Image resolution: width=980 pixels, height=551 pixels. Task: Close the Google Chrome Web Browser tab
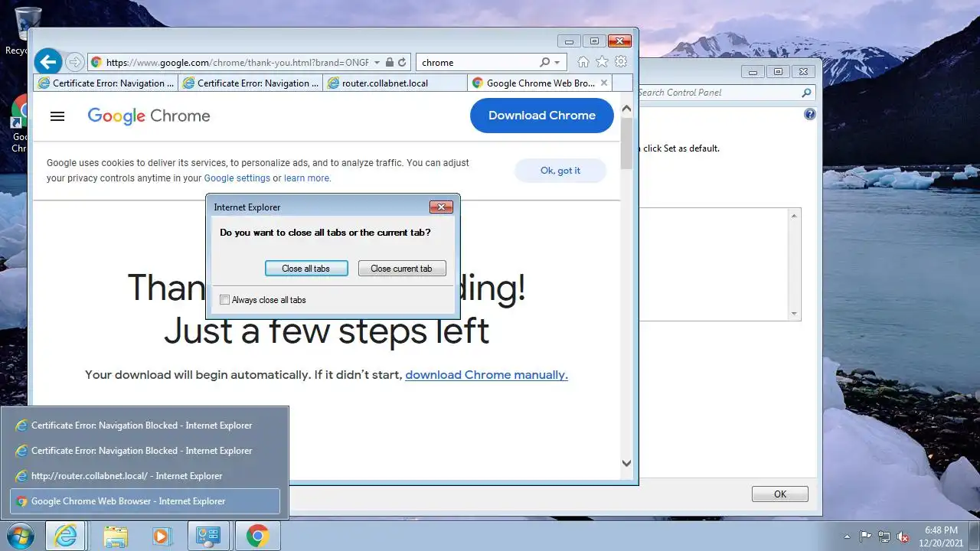pyautogui.click(x=604, y=83)
